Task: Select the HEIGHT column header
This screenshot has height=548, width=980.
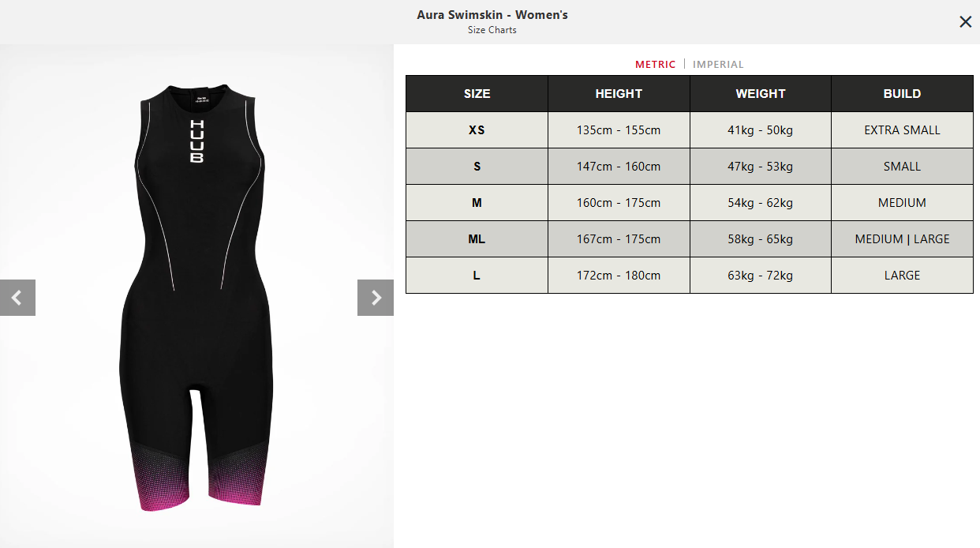Action: point(619,93)
